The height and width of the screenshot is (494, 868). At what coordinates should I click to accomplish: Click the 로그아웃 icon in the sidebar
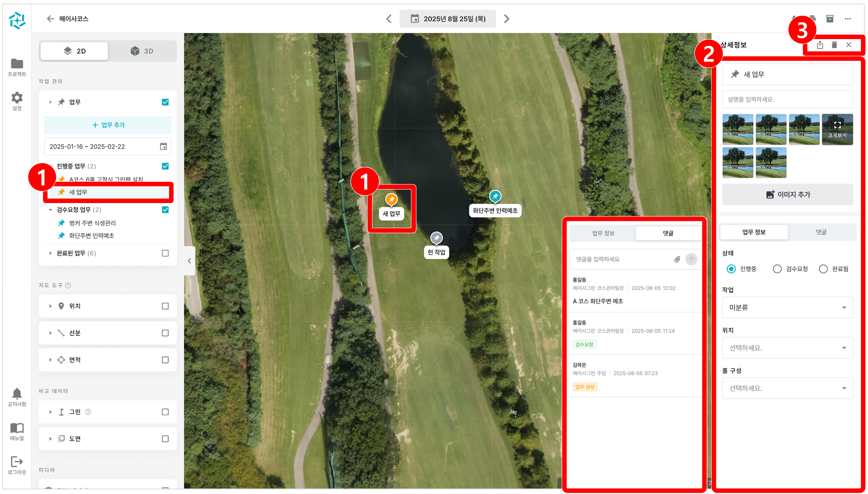point(17,461)
